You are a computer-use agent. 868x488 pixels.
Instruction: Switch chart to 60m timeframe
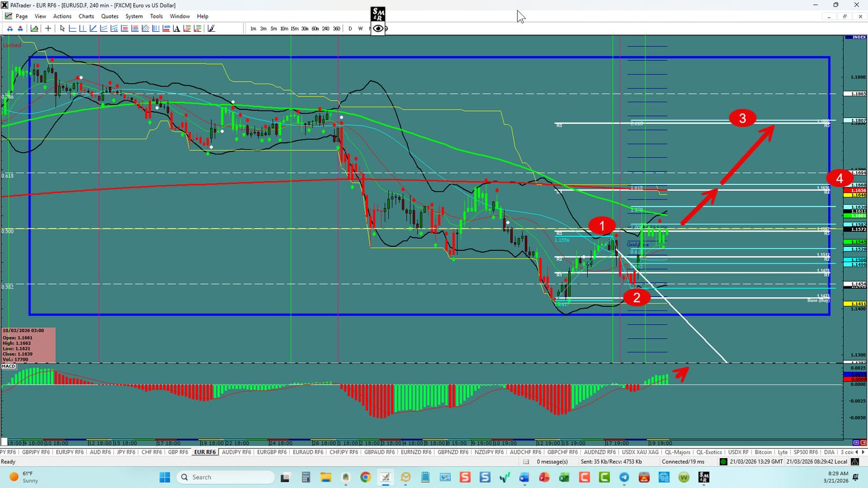coord(315,28)
